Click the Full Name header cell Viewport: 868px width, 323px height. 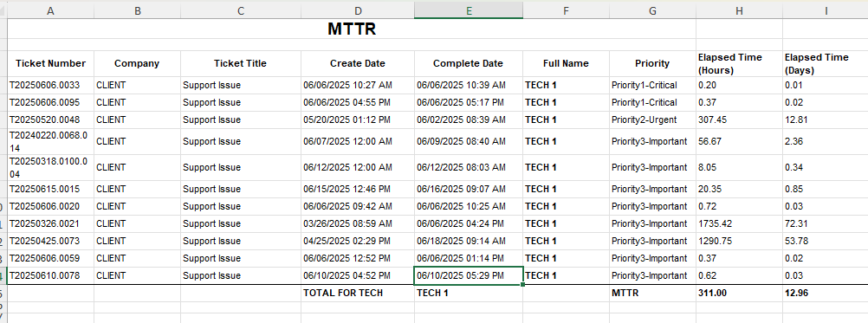click(566, 63)
